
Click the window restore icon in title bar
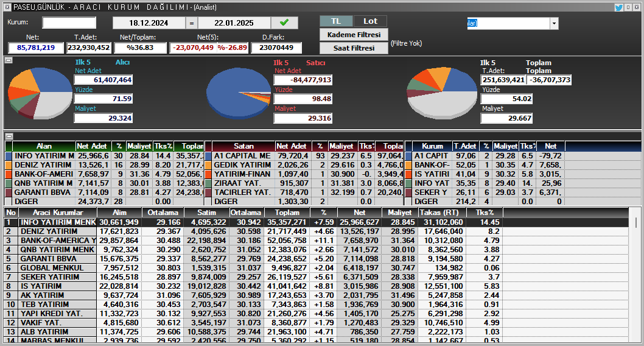click(628, 7)
